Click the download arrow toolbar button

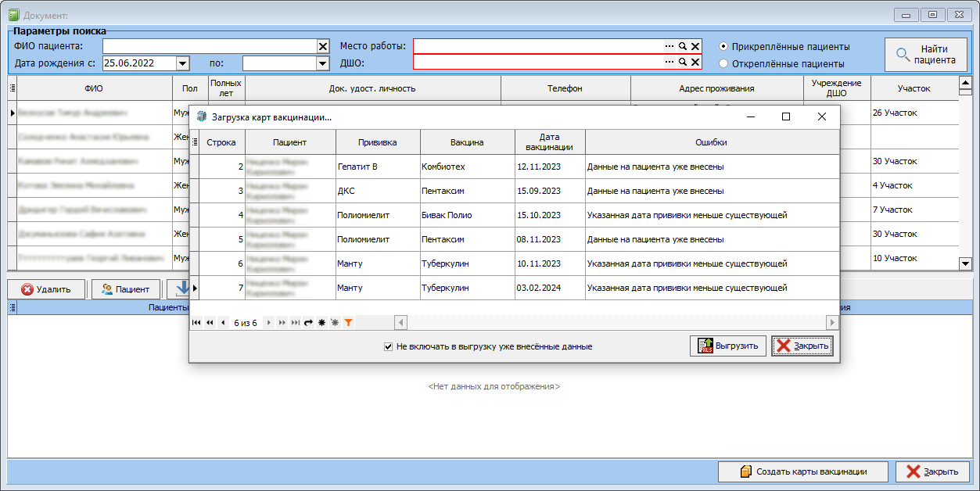[x=178, y=289]
